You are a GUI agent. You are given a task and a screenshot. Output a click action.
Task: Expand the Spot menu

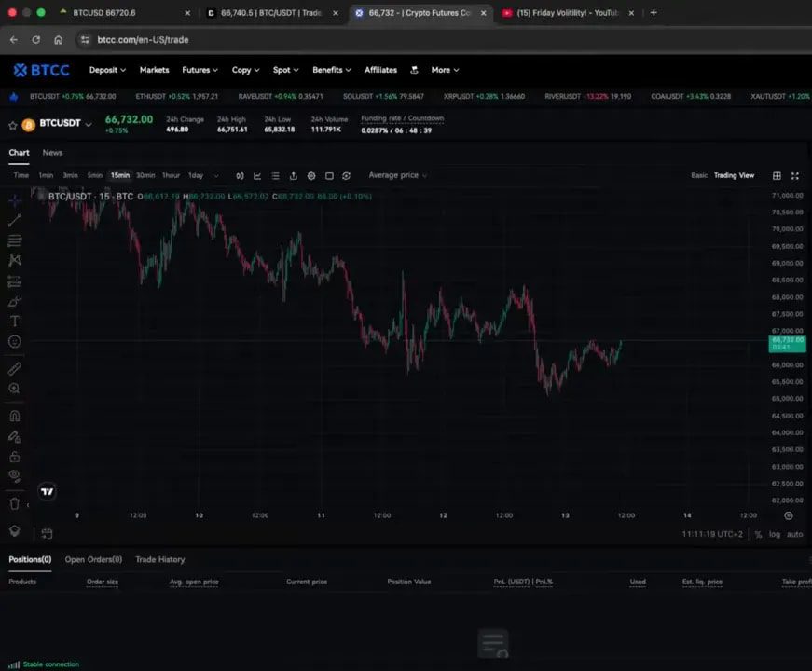286,70
